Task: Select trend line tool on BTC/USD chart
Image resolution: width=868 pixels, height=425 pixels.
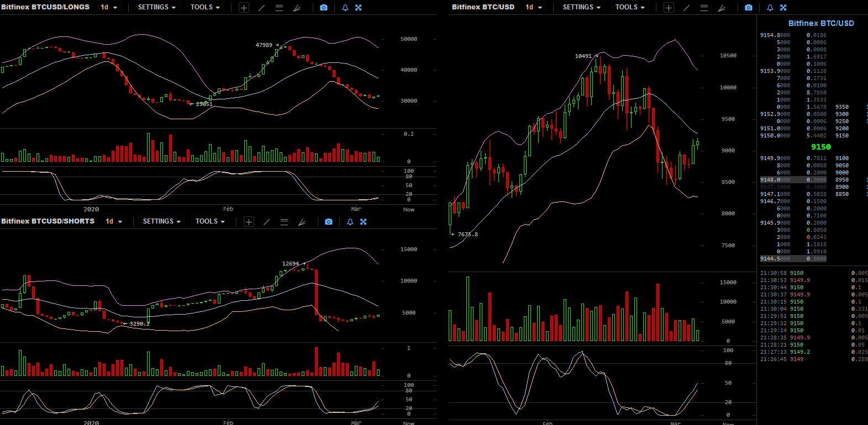Action: 686,8
